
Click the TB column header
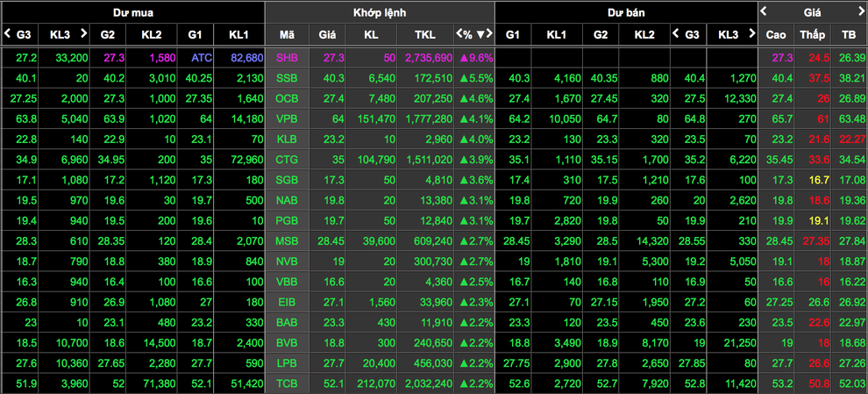849,35
